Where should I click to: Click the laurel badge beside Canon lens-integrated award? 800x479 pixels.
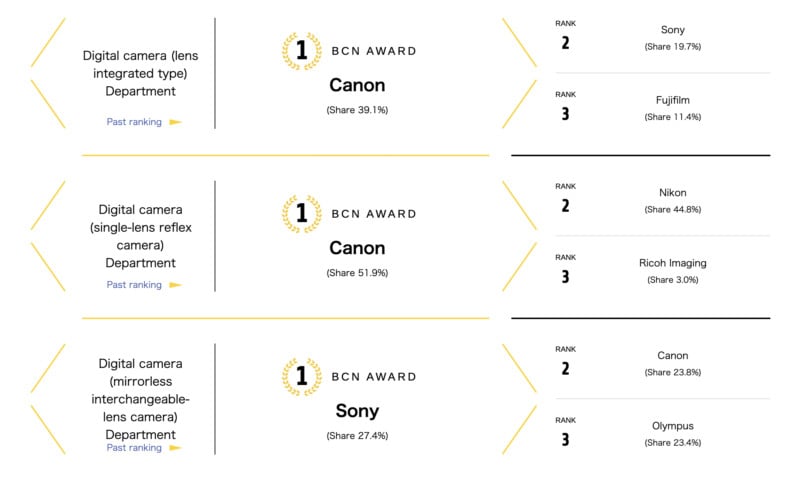(301, 51)
